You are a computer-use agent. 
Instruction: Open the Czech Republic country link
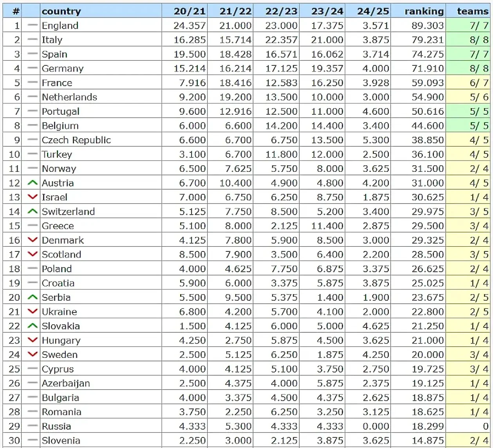click(x=76, y=140)
